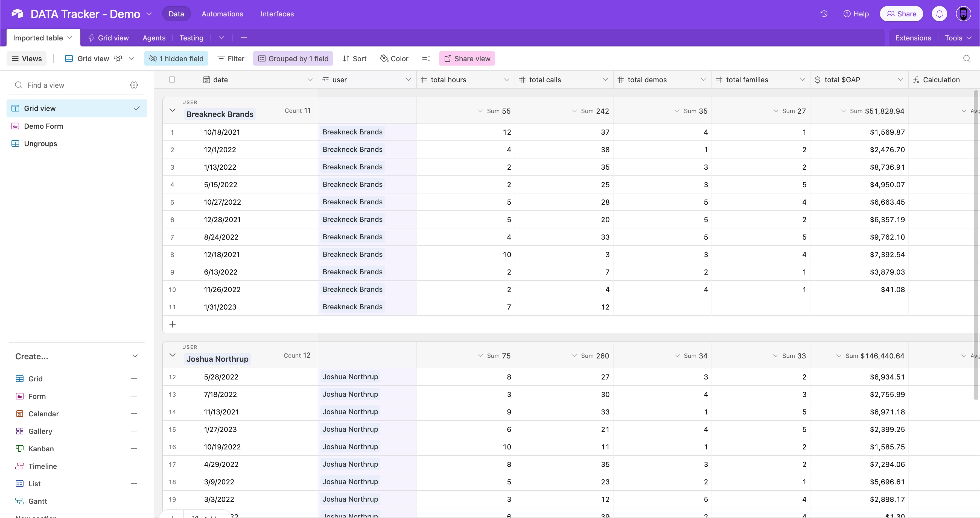Select the Grid view in sidebar

click(77, 108)
